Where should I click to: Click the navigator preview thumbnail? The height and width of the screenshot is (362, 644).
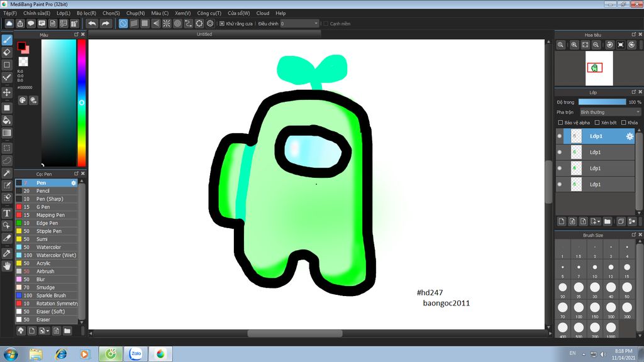coord(599,68)
